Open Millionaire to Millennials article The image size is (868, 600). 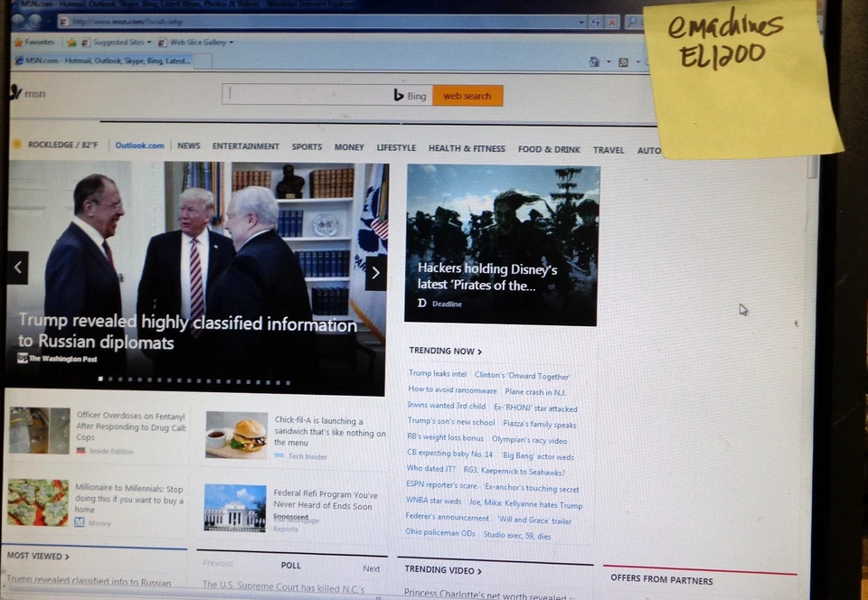pyautogui.click(x=129, y=499)
